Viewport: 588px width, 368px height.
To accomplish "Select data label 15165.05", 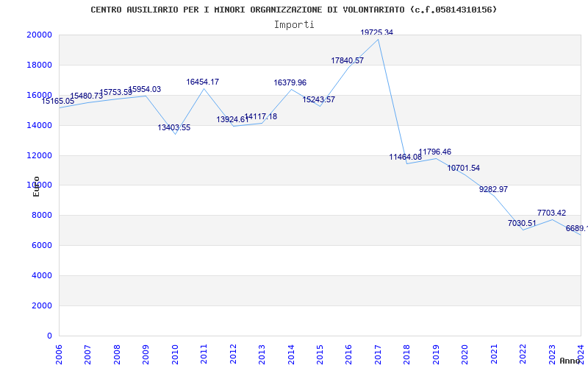I will pyautogui.click(x=58, y=101).
